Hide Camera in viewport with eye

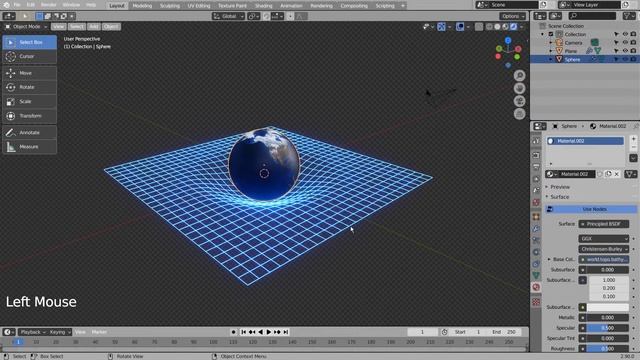pos(625,42)
